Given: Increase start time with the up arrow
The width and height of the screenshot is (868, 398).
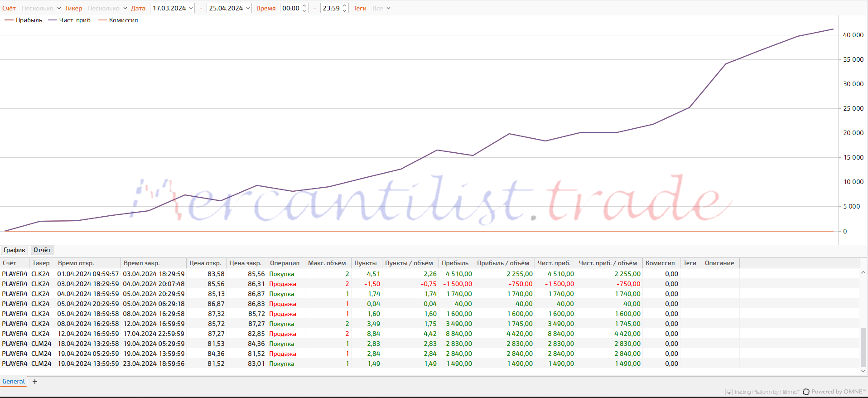Looking at the screenshot, I should coord(304,6).
